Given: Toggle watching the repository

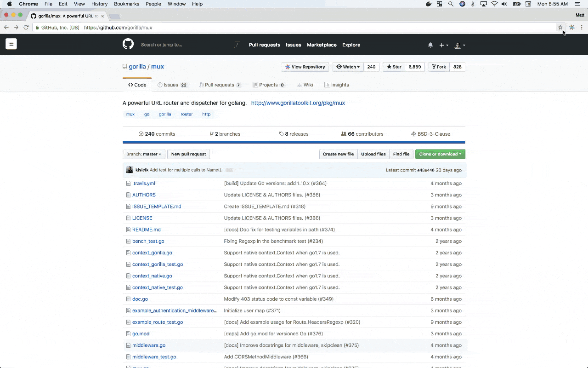Looking at the screenshot, I should pos(348,67).
